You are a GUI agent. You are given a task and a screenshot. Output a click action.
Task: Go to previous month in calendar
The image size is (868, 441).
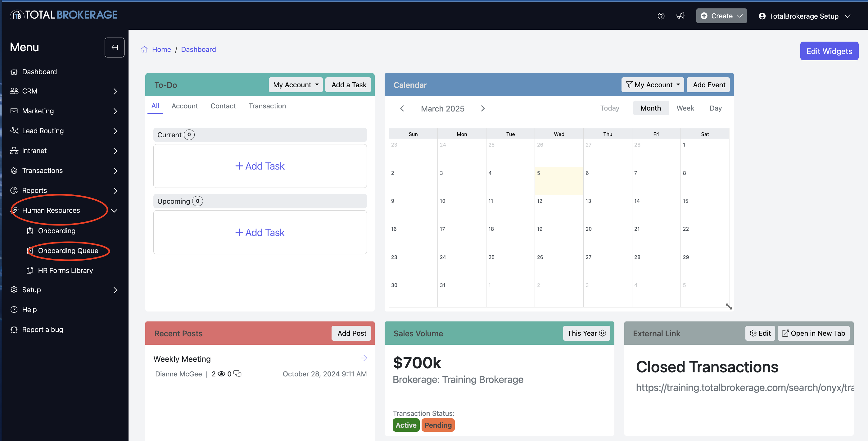click(x=402, y=109)
